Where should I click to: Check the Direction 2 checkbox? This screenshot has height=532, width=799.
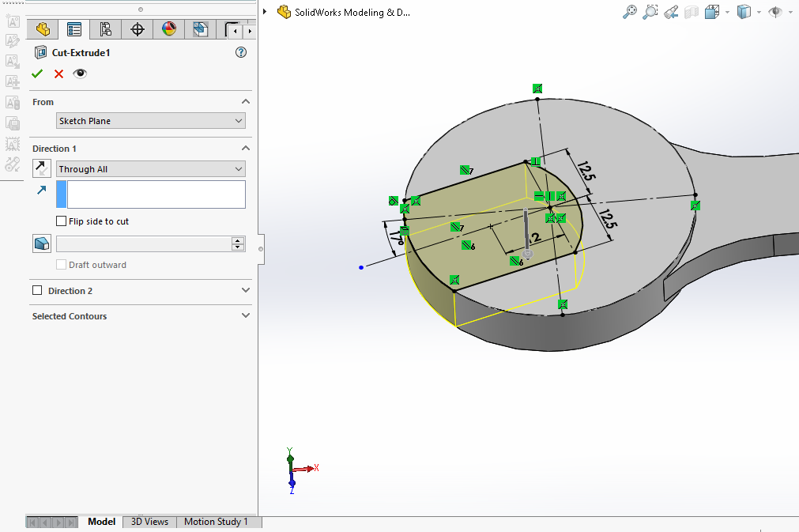[37, 291]
